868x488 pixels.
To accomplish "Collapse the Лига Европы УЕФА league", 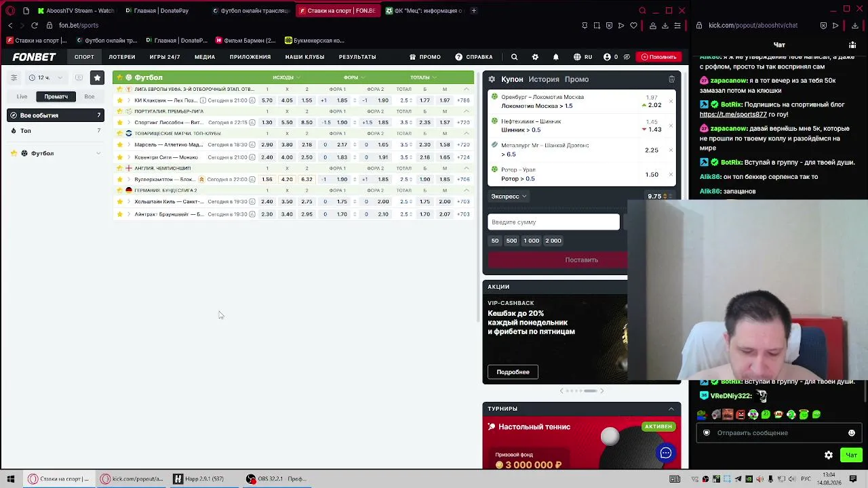I will click(466, 89).
